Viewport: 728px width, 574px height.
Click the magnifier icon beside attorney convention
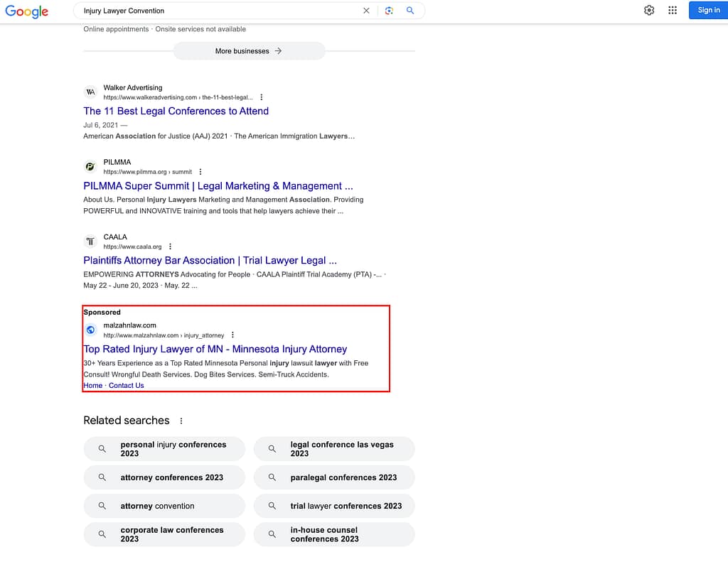[102, 506]
